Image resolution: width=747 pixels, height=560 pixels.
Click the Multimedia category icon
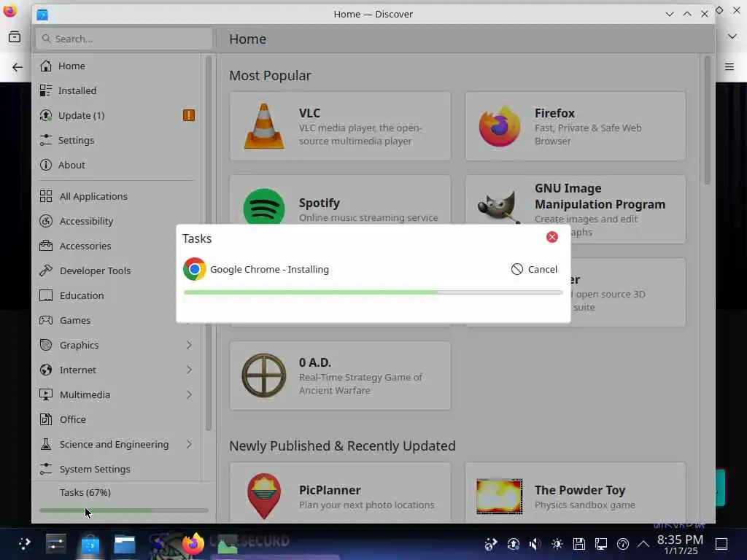point(46,394)
